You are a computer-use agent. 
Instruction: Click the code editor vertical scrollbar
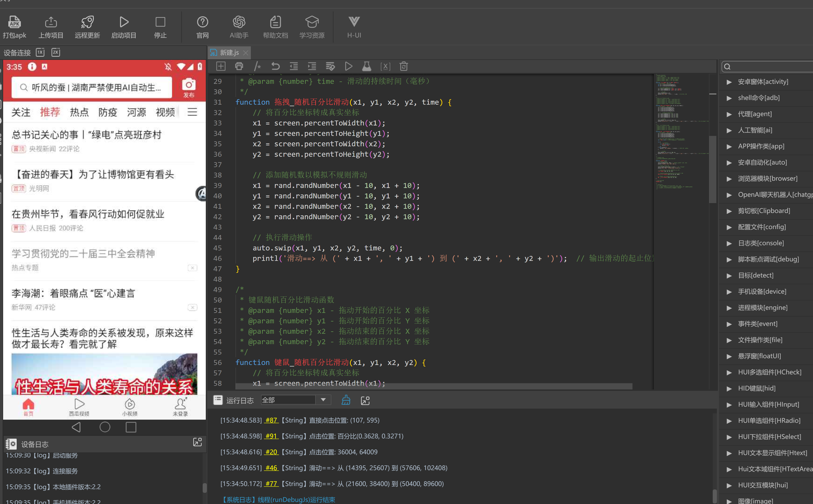pyautogui.click(x=713, y=169)
